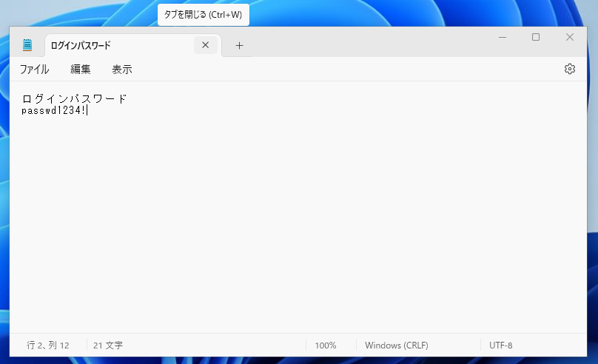This screenshot has height=364, width=598.
Task: Open the 表示 menu
Action: coord(122,70)
